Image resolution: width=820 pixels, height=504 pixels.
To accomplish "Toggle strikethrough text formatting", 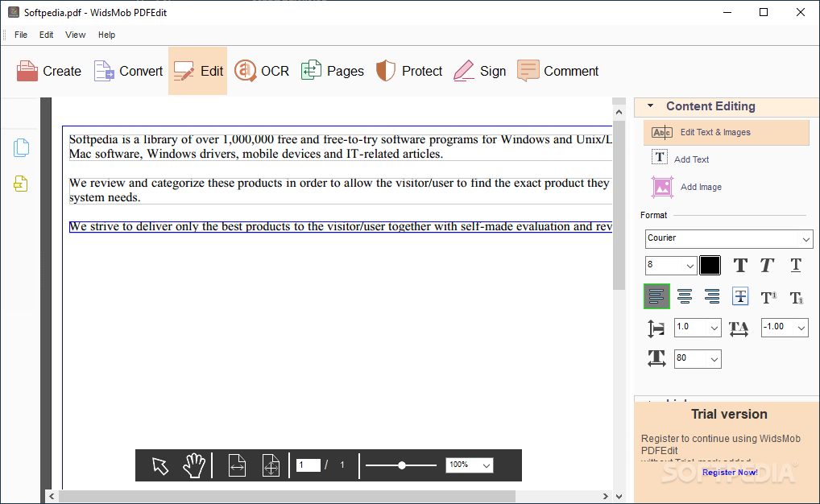I will coord(740,296).
